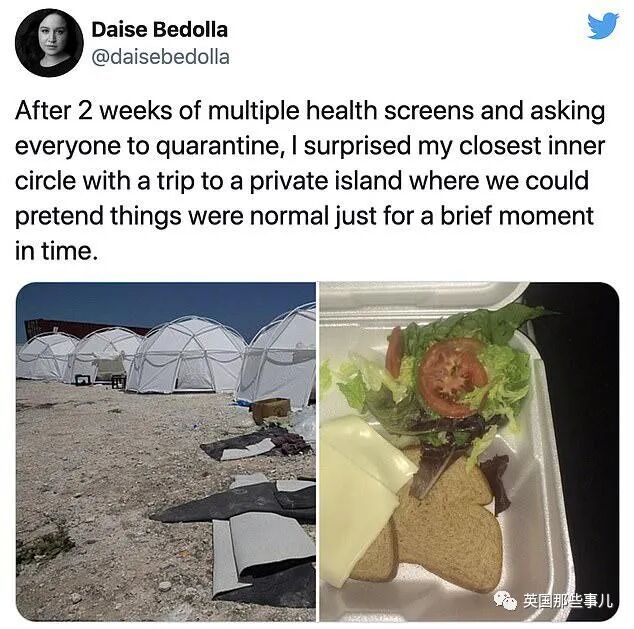Click the 英国那些事儿 watermark text
The image size is (634, 629).
tap(568, 601)
